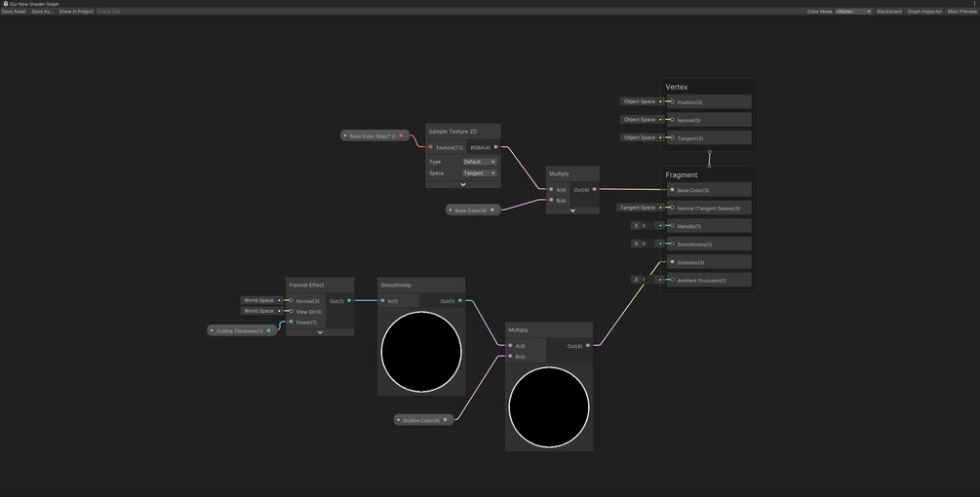Click Outline Thickness(1) output port
The image size is (980, 497).
269,331
